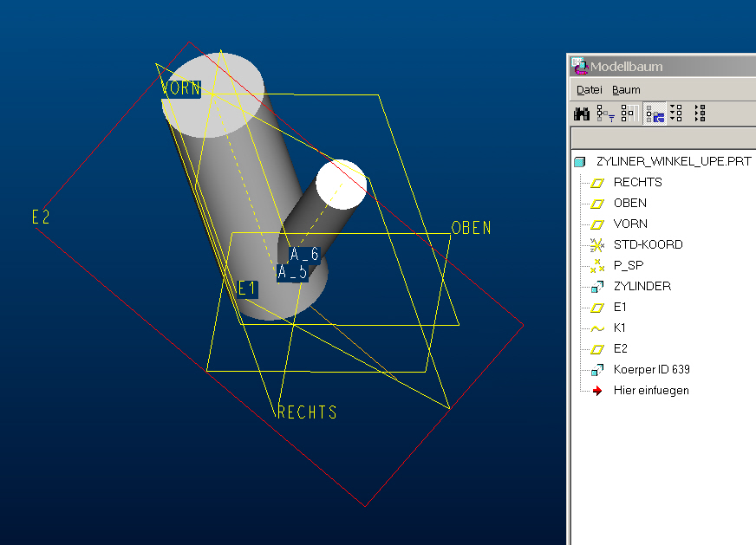Image resolution: width=756 pixels, height=545 pixels.
Task: Select tree row text ZYLINDER
Action: coord(642,286)
